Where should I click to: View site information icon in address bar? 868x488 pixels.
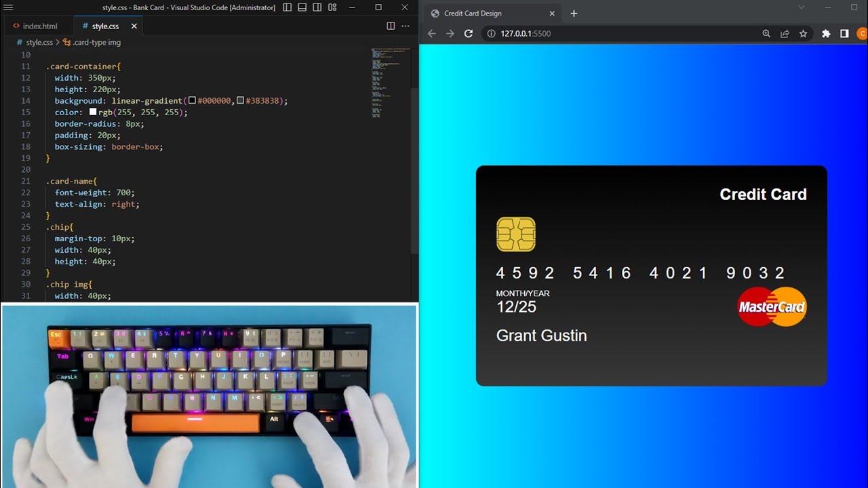tap(491, 33)
